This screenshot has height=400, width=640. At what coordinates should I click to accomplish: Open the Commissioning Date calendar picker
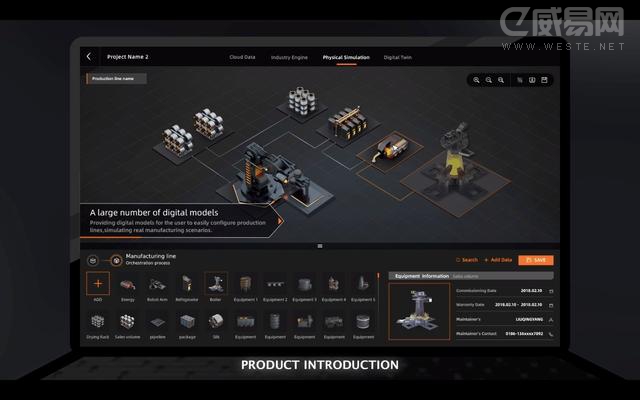551,291
